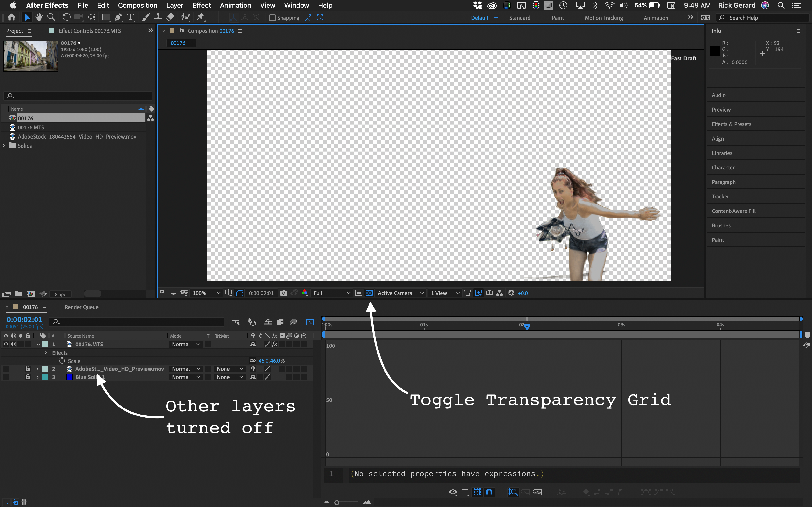
Task: Select the Roto Brush tool
Action: click(186, 17)
